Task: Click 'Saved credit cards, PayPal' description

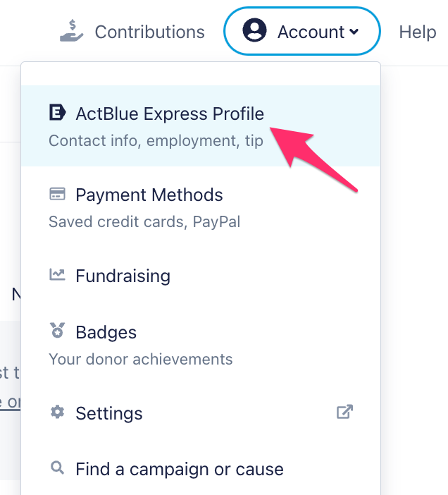Action: 144,221
